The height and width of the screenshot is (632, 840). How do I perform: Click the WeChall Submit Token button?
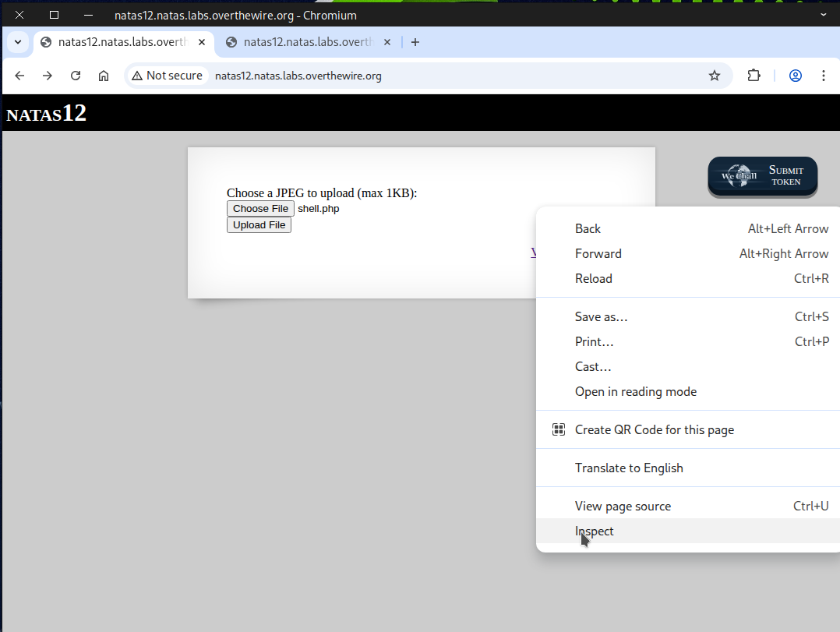(x=762, y=176)
